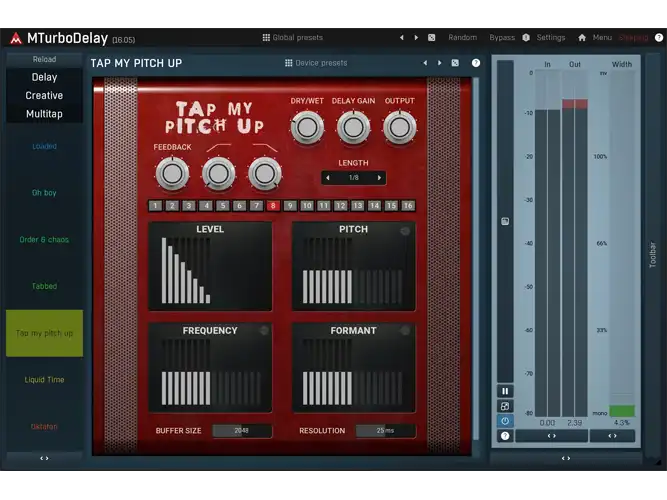Viewport: 667px width, 500px height.
Task: Select tap count 8
Action: pyautogui.click(x=273, y=206)
